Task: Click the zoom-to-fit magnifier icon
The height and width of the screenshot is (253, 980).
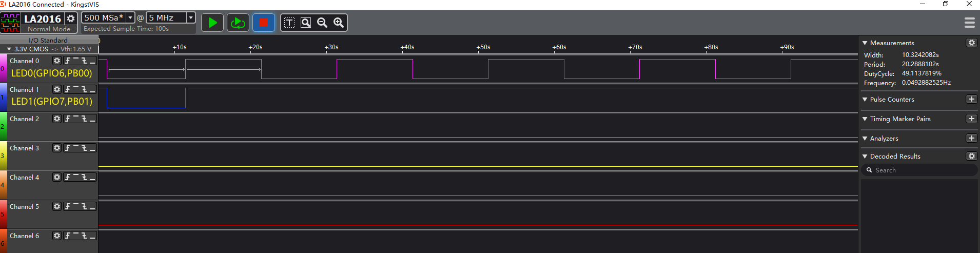Action: pyautogui.click(x=306, y=23)
